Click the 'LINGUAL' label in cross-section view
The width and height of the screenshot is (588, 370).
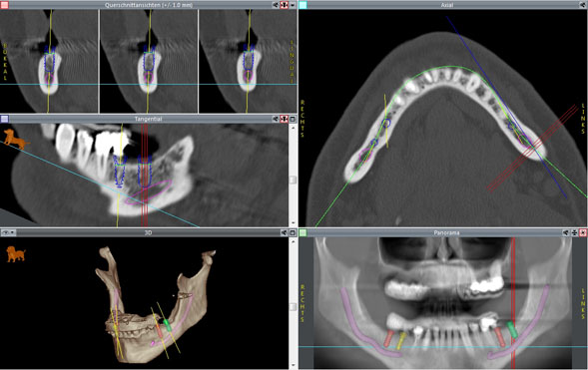pyautogui.click(x=293, y=62)
